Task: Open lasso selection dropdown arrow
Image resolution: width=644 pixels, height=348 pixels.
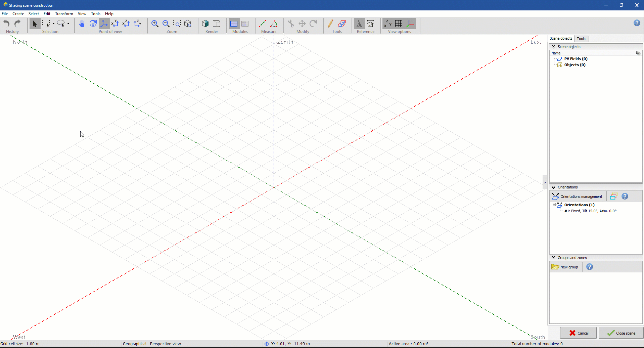Action: pos(68,24)
